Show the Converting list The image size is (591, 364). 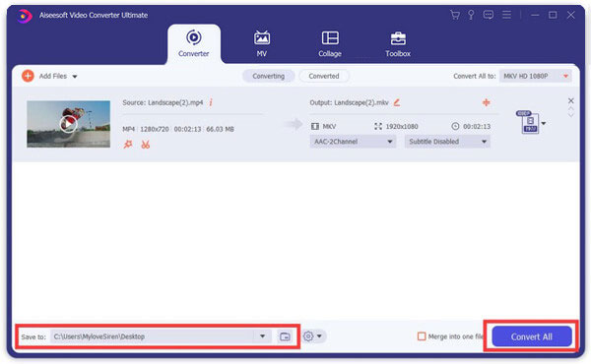coord(268,76)
